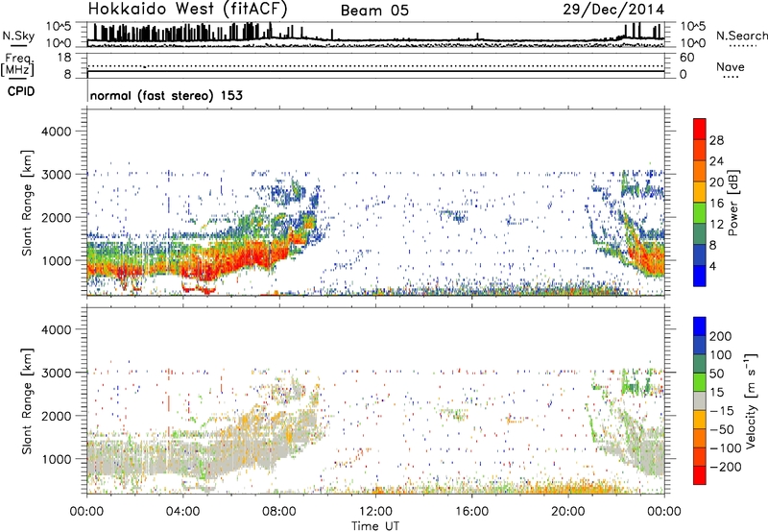The width and height of the screenshot is (768, 532).
Task: Select the "normal (fast stereo) 153" text
Action: coord(166,95)
